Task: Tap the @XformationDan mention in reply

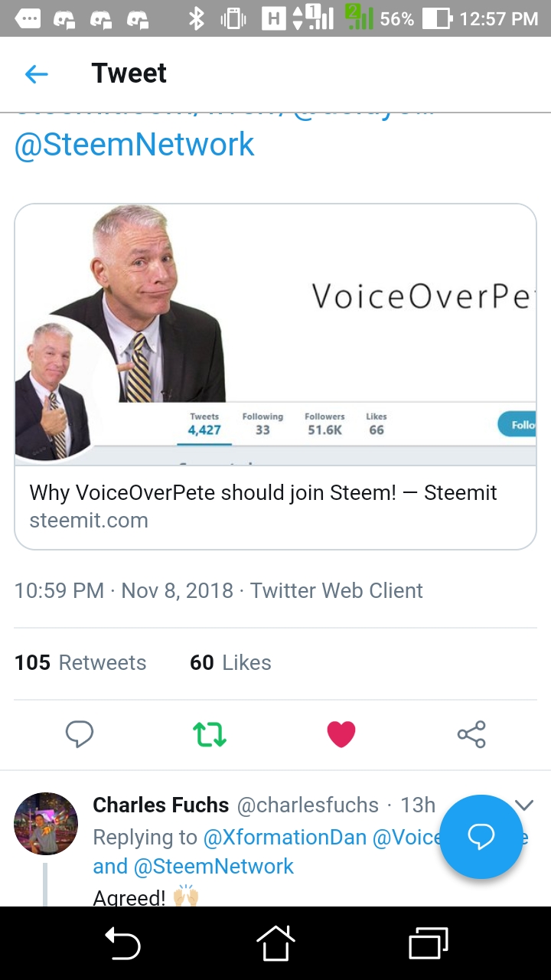Action: pyautogui.click(x=285, y=837)
